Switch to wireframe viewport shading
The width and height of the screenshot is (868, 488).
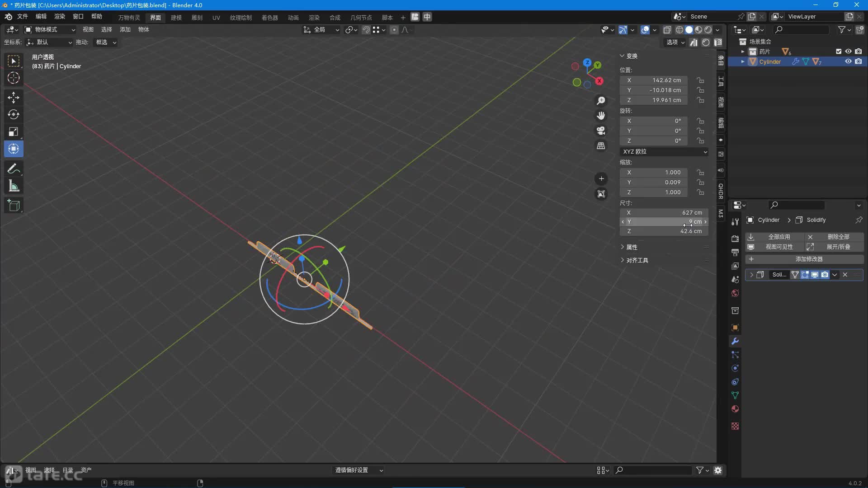point(679,29)
